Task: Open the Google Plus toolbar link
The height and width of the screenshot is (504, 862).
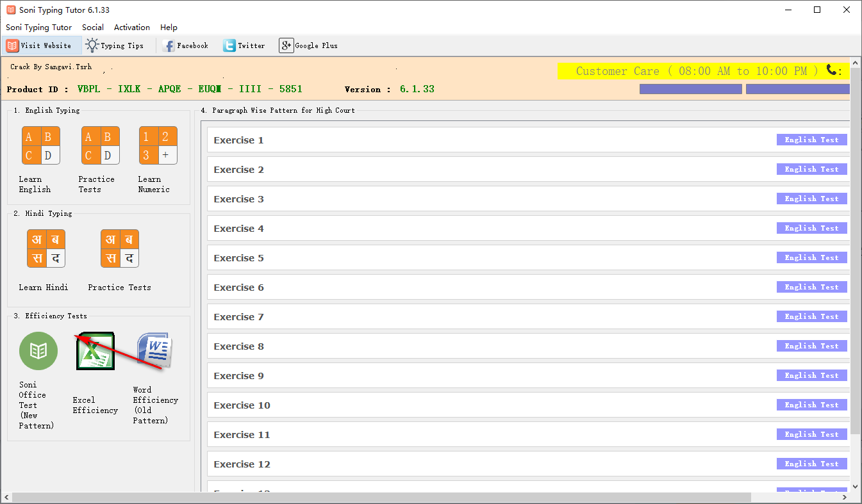Action: [308, 45]
